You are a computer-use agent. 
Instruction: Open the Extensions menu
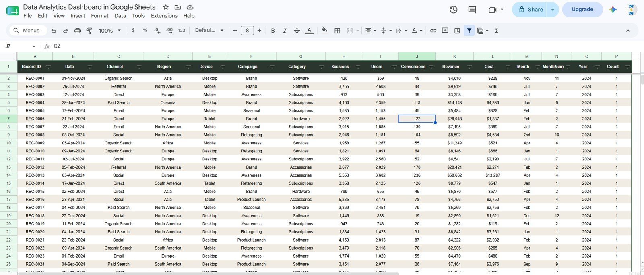tap(164, 16)
